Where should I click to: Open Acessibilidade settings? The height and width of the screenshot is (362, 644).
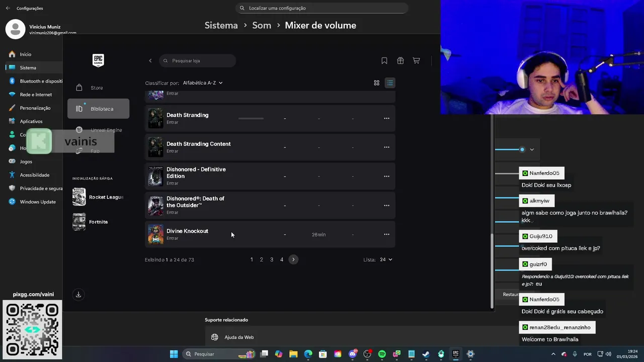point(33,175)
